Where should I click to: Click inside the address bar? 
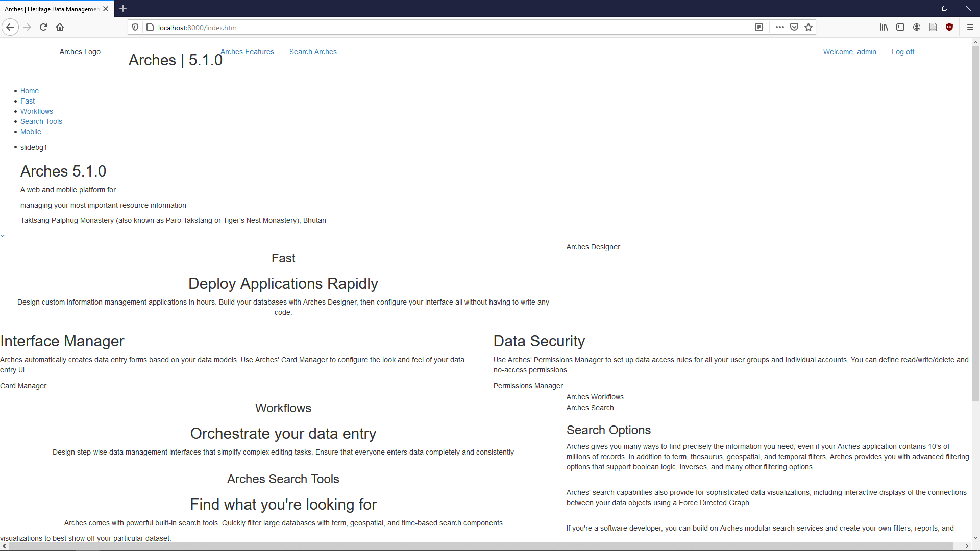[357, 27]
